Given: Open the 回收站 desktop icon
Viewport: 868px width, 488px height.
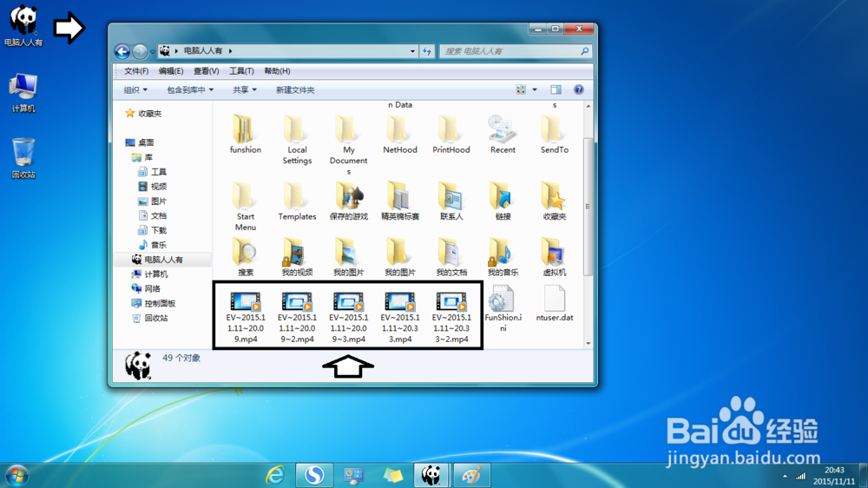Looking at the screenshot, I should [x=23, y=158].
